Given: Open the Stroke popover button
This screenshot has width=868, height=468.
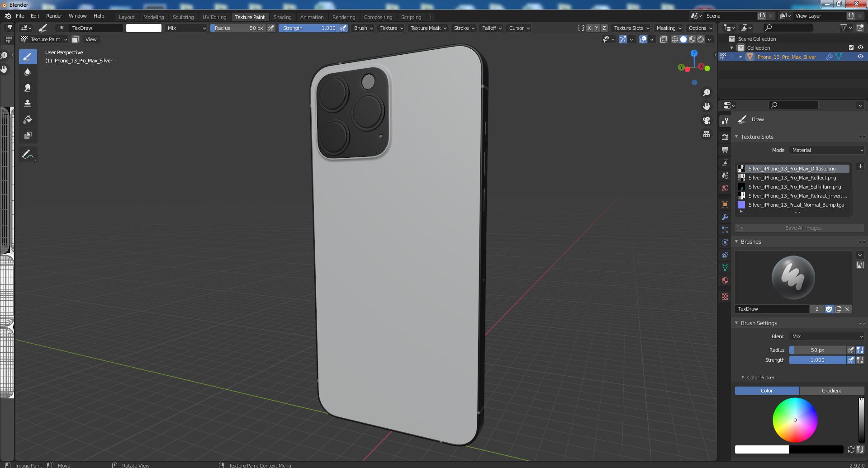Looking at the screenshot, I should click(464, 28).
